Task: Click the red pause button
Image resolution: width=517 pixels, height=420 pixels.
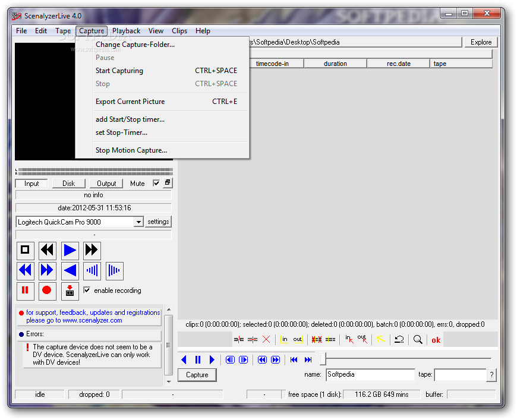Action: (25, 290)
